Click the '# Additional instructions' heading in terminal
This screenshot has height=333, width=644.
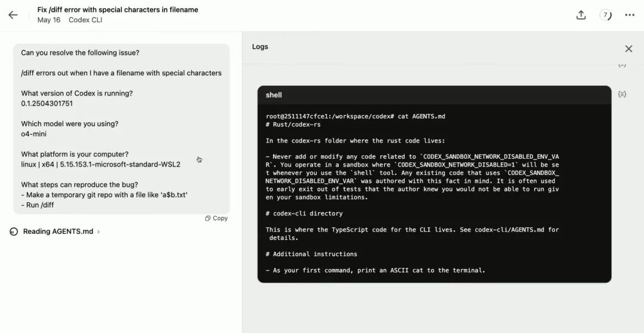311,254
